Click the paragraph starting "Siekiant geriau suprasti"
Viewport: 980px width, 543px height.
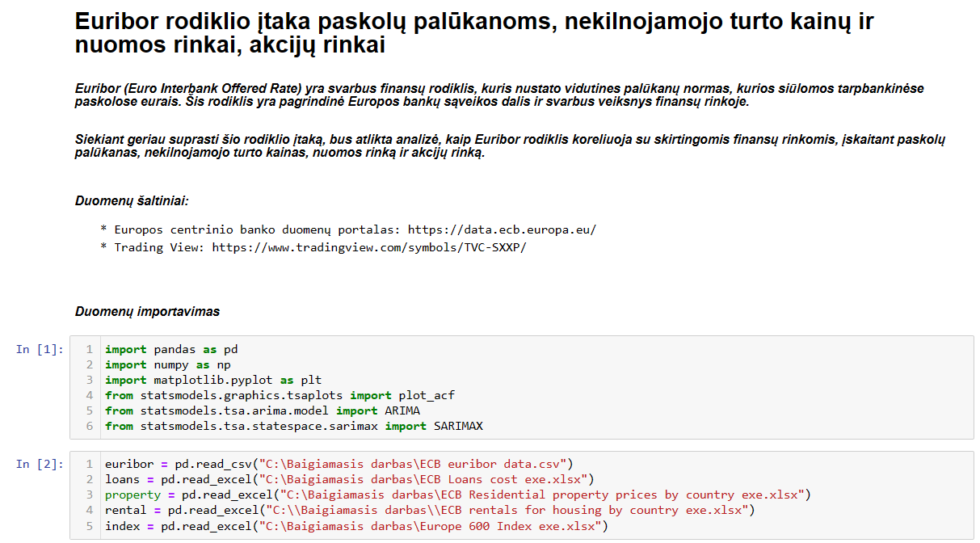510,146
